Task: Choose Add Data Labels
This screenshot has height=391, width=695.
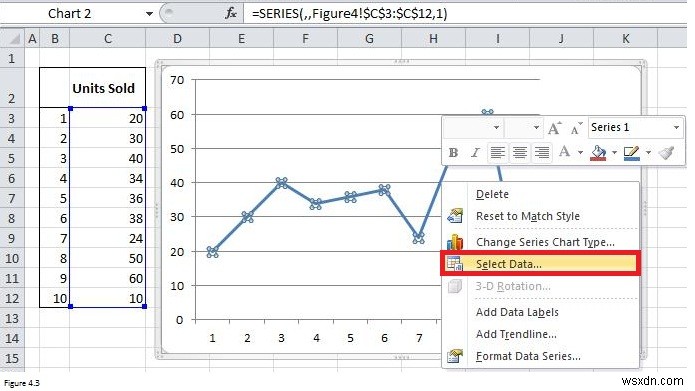Action: 517,312
